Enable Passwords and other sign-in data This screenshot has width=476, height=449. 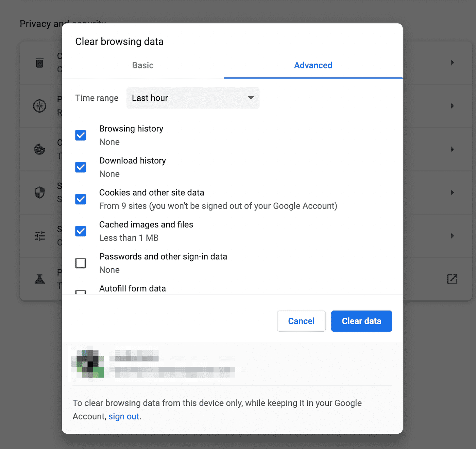click(x=80, y=263)
